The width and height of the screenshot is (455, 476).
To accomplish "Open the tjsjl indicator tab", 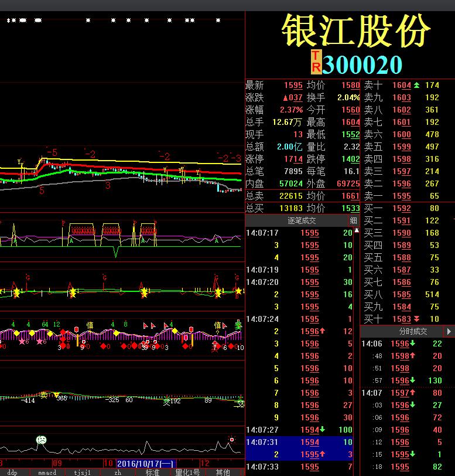I will pyautogui.click(x=83, y=472).
